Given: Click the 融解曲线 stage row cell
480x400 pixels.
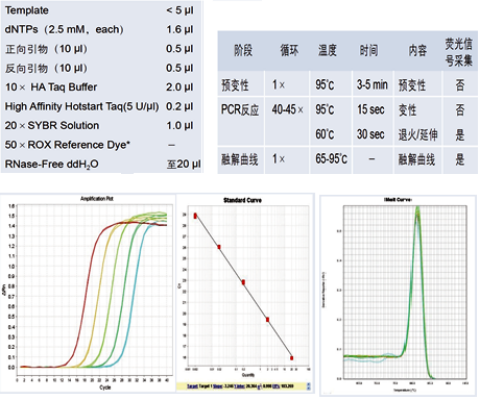Looking at the screenshot, I should [240, 159].
